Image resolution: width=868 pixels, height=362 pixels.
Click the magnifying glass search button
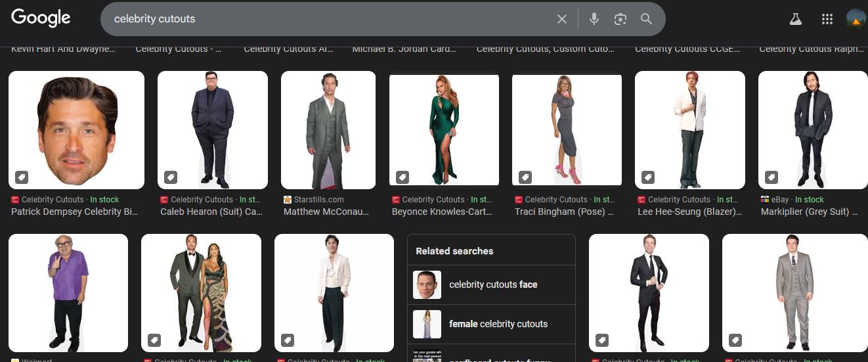pos(647,19)
